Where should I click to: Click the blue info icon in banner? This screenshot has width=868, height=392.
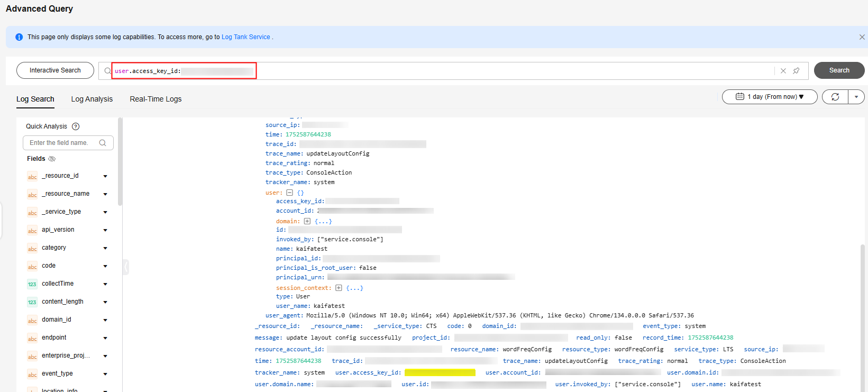coord(19,37)
